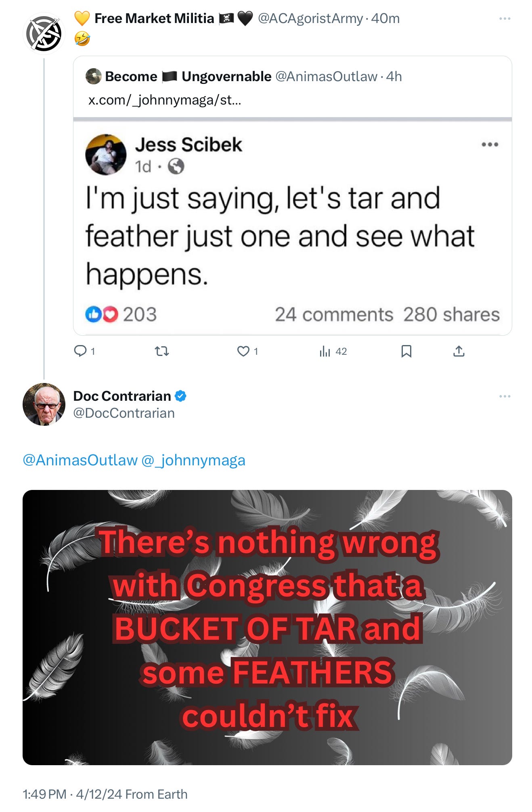The image size is (532, 812).
Task: Click the @ACAgoristArmy handle
Action: pyautogui.click(x=310, y=19)
